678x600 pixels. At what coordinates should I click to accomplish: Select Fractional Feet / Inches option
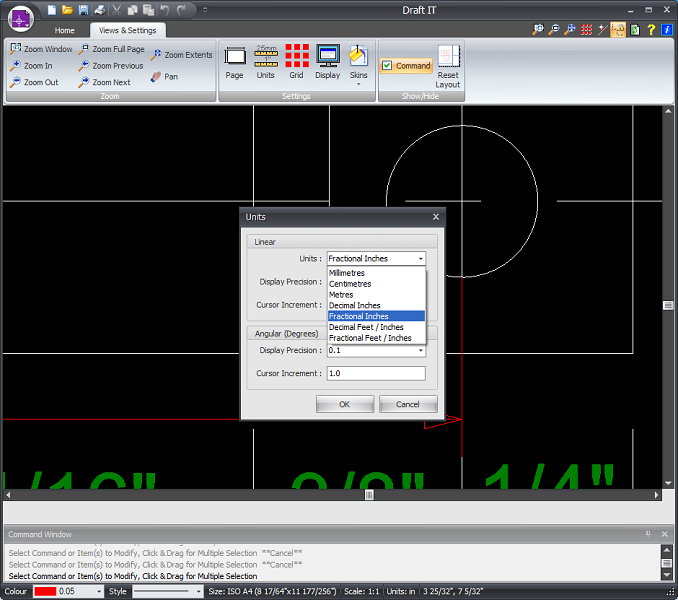point(376,338)
